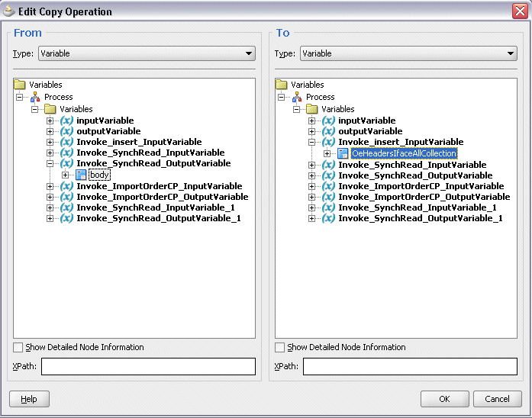Select outputVariable label in the To tree
This screenshot has height=418, width=532.
(370, 131)
